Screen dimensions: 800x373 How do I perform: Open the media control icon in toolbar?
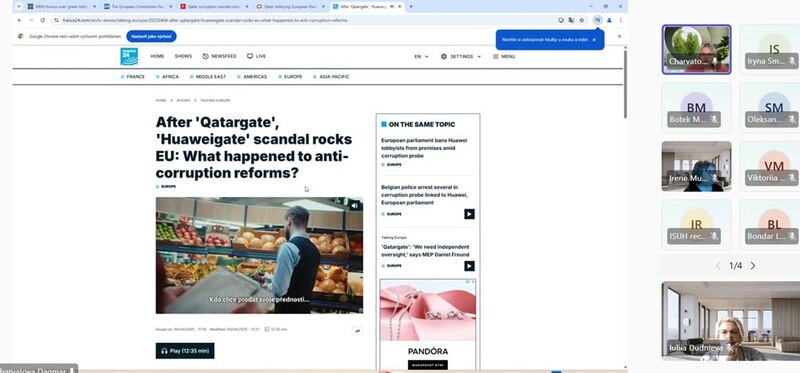[597, 20]
